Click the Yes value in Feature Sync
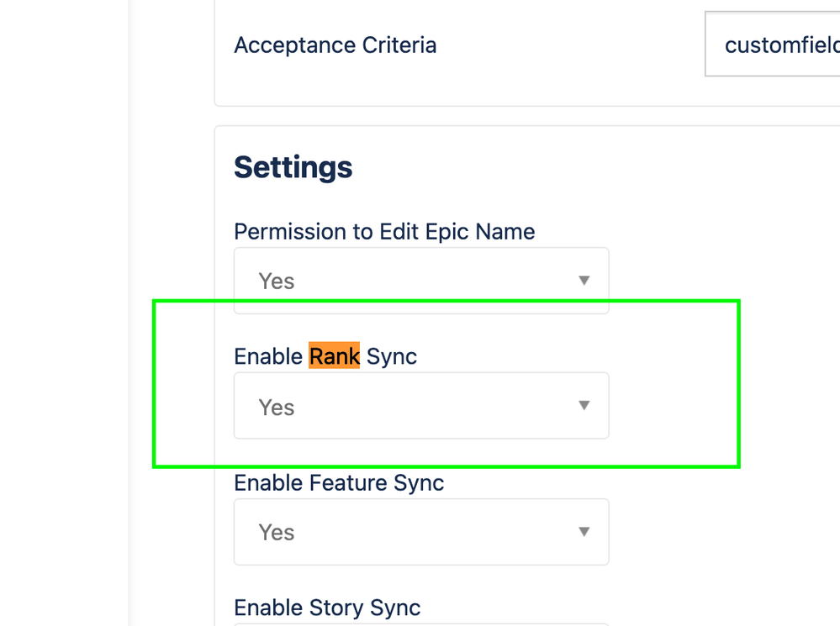The height and width of the screenshot is (626, 840). (x=277, y=533)
